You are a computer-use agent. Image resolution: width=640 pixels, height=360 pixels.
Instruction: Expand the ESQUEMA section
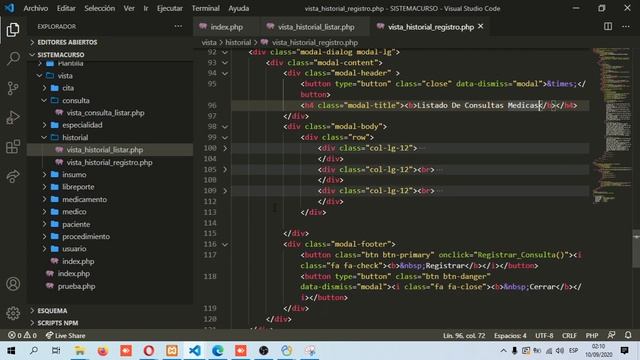[52, 311]
